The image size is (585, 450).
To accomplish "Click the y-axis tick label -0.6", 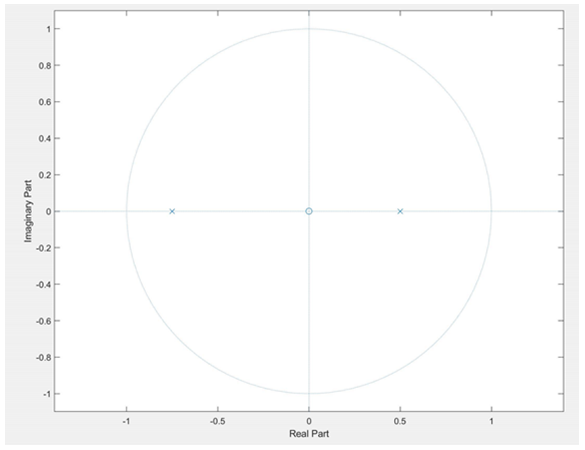I will [43, 321].
